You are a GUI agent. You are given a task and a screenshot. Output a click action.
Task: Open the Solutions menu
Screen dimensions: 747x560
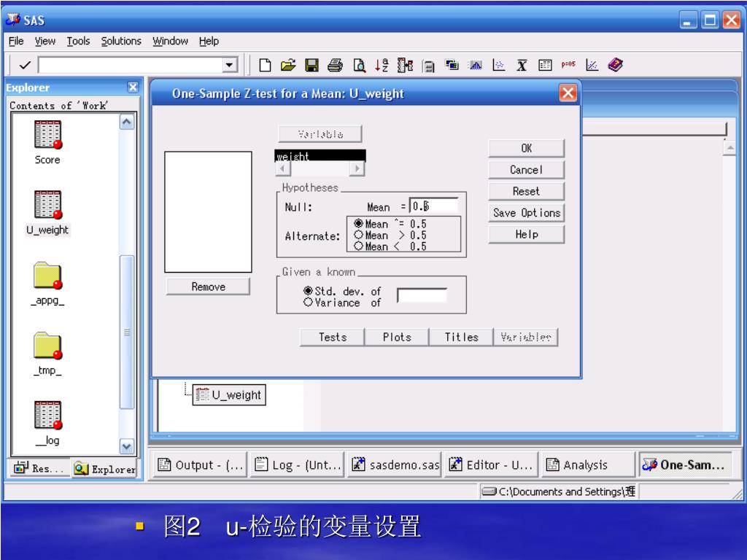(121, 41)
